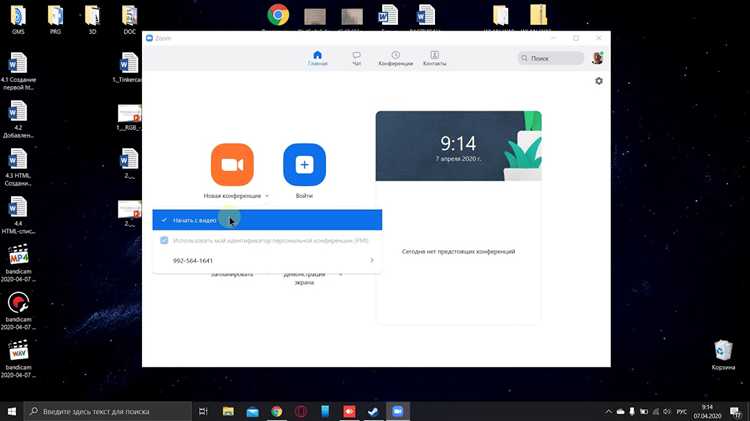
Task: Open the taskbar clock and calendar
Action: pyautogui.click(x=707, y=411)
